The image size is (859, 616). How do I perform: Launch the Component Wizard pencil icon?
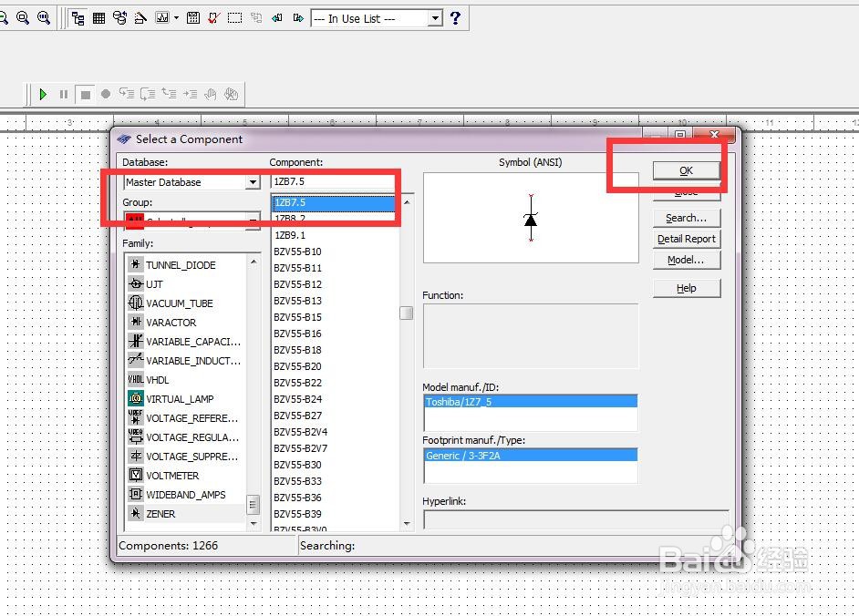(140, 18)
